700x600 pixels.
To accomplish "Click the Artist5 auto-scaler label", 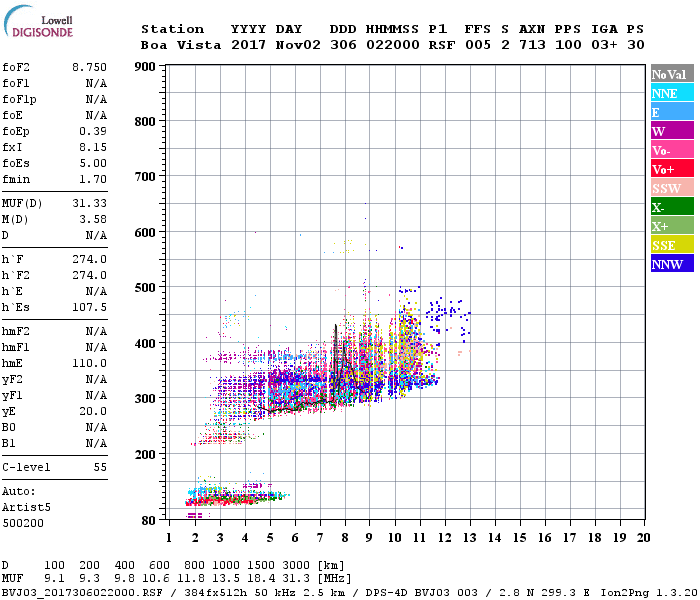I will (26, 508).
